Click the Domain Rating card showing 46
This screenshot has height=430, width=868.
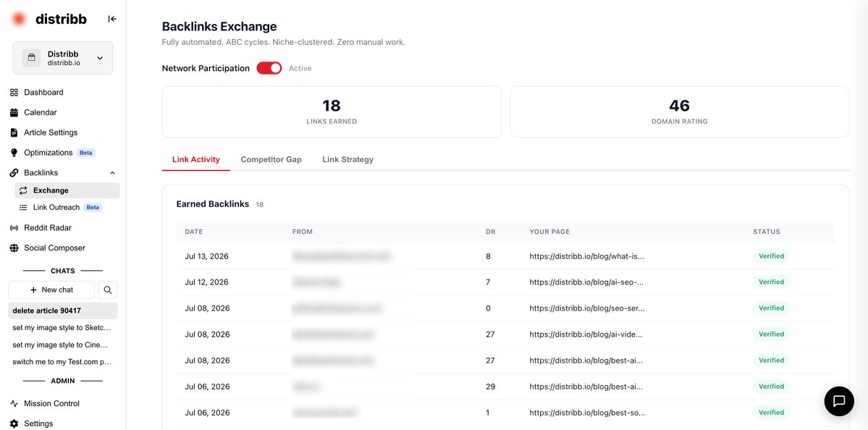coord(679,111)
